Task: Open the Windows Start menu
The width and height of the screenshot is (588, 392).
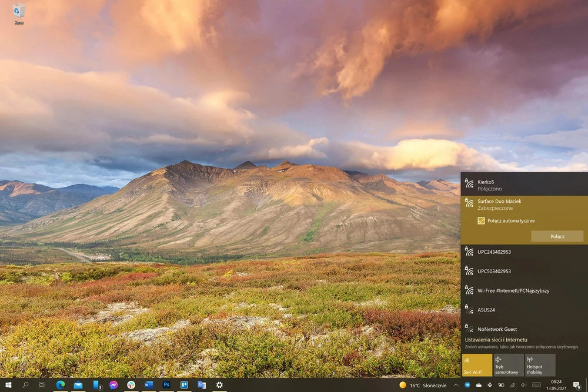Action: click(x=8, y=385)
